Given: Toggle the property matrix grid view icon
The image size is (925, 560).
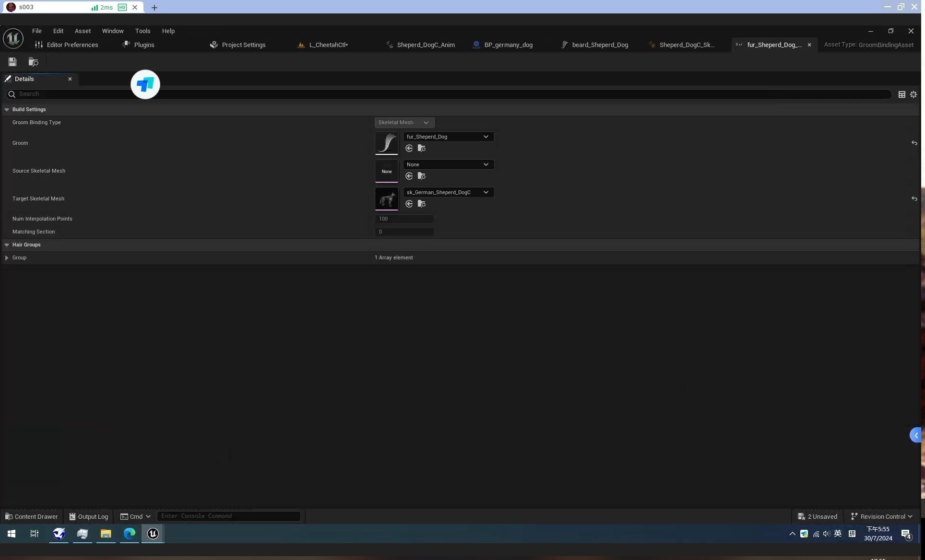Looking at the screenshot, I should click(902, 94).
